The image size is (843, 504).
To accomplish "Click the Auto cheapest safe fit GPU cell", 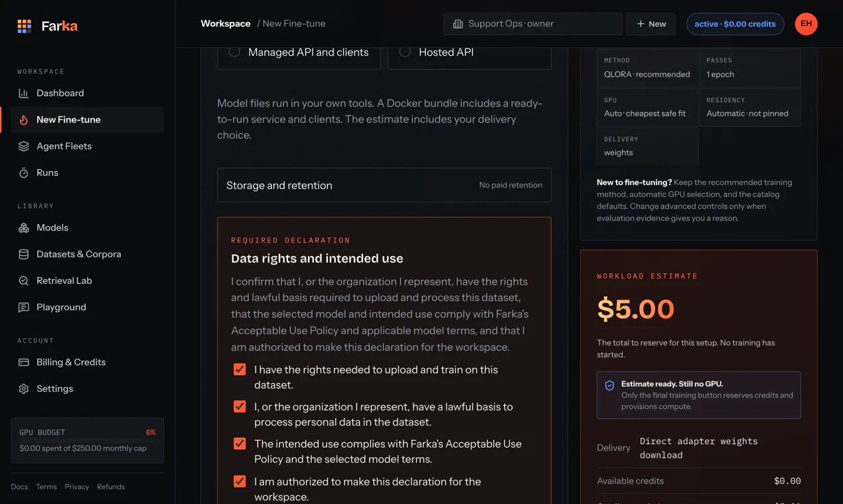I will pyautogui.click(x=647, y=107).
